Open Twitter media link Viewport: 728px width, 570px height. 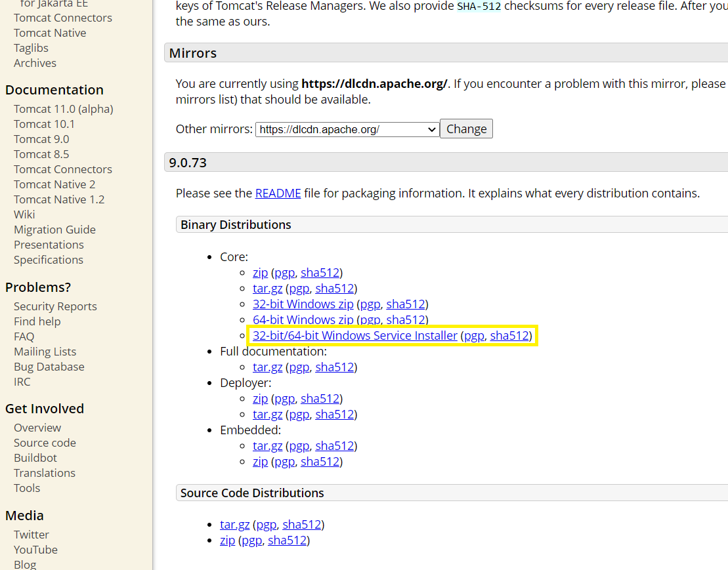click(x=31, y=535)
